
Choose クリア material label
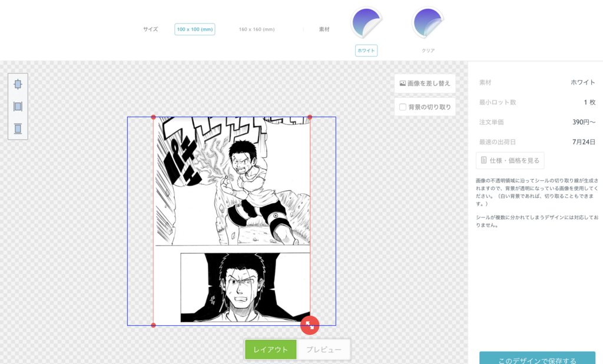(x=428, y=51)
